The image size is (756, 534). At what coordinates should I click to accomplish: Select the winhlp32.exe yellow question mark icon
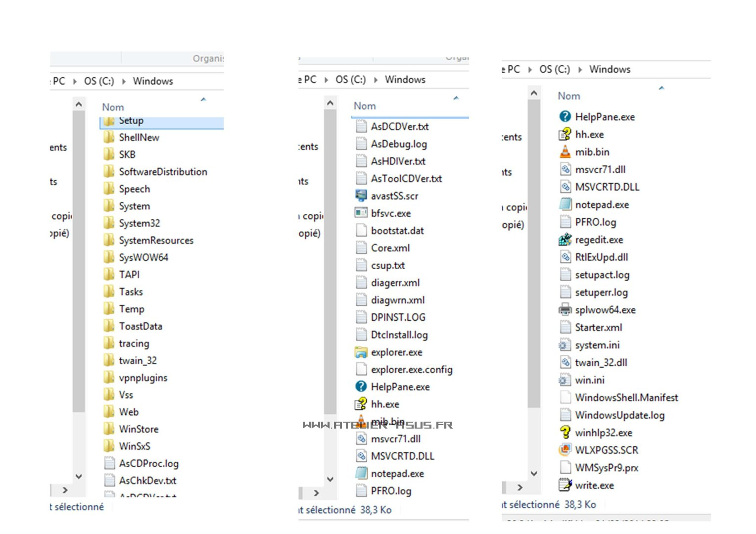point(565,433)
